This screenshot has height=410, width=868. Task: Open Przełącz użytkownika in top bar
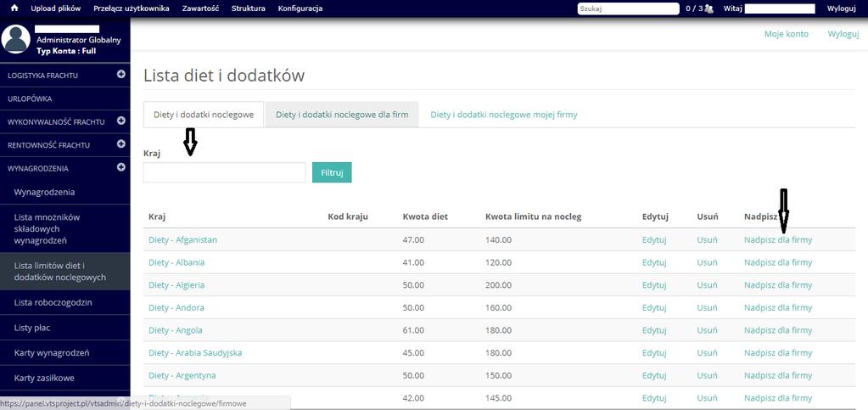point(132,8)
